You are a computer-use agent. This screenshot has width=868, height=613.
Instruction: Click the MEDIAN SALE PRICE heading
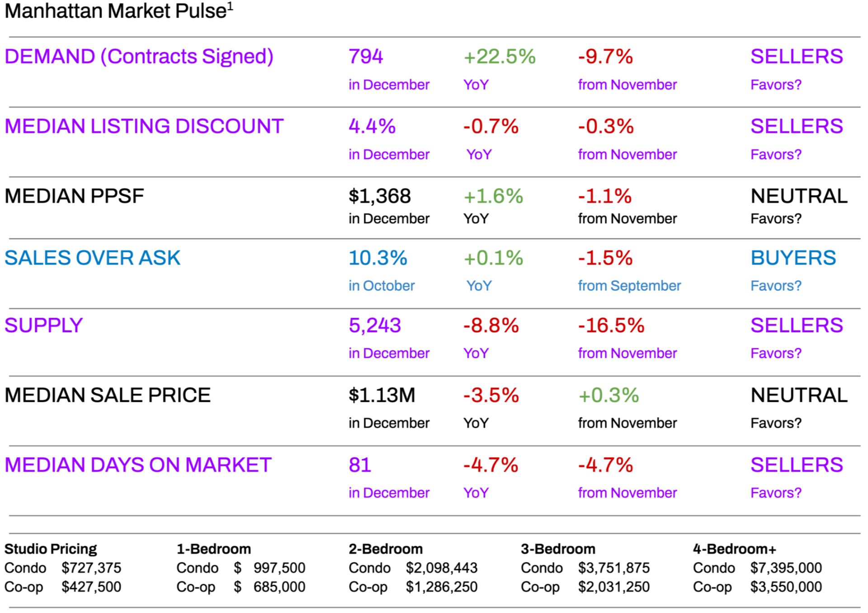coord(108,395)
